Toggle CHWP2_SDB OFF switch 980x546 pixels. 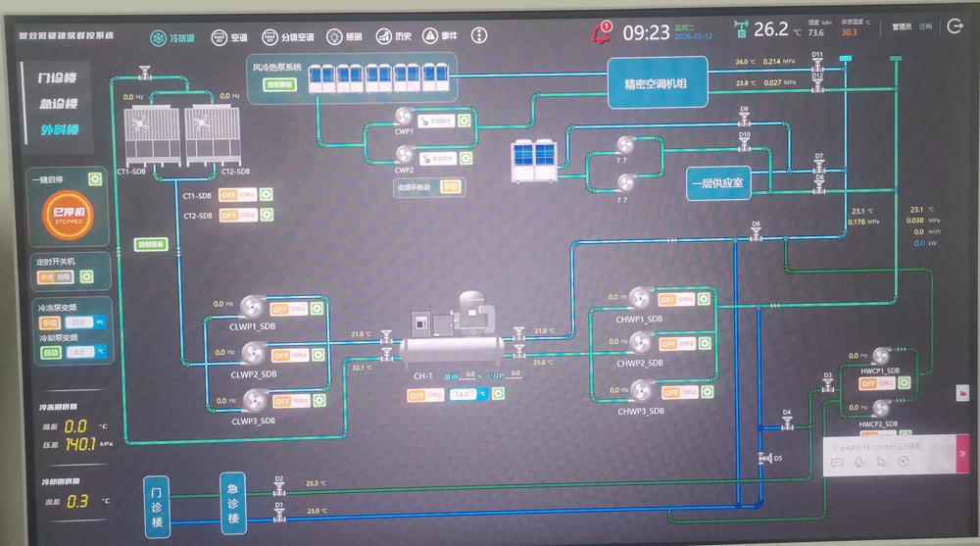click(x=678, y=344)
